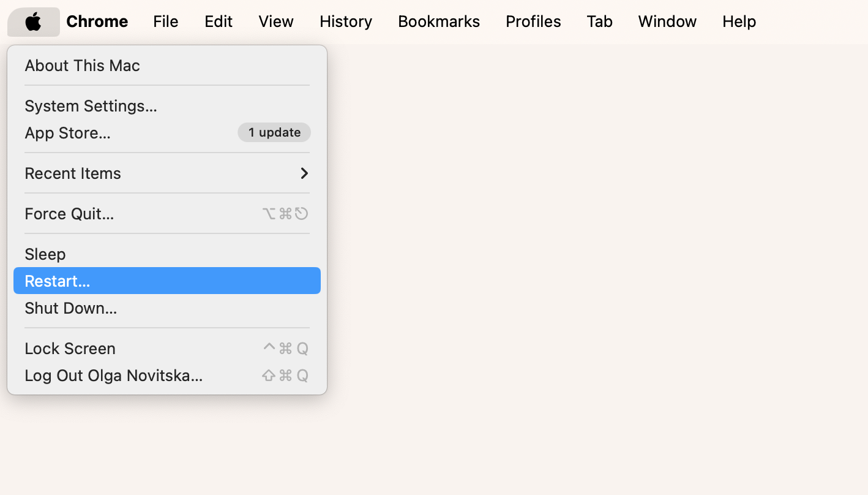Screen dimensions: 868x495
Task: Choose Shut Down from the menu
Action: [70, 308]
